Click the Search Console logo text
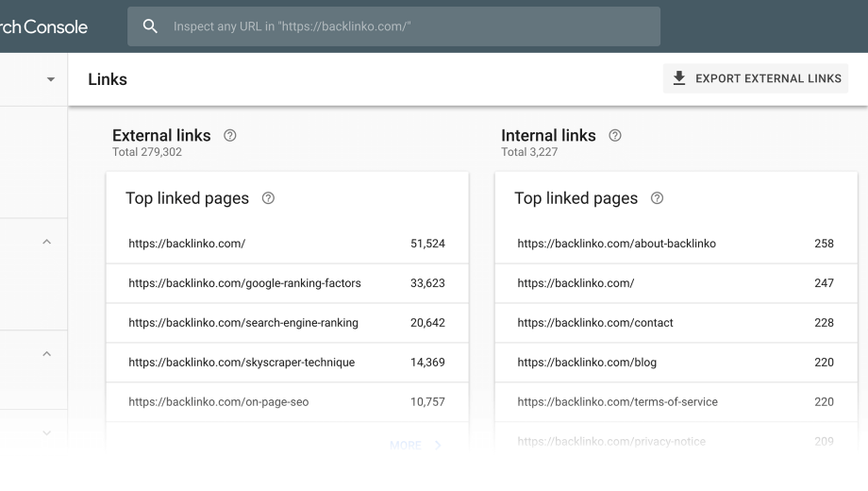The image size is (868, 491). click(43, 26)
